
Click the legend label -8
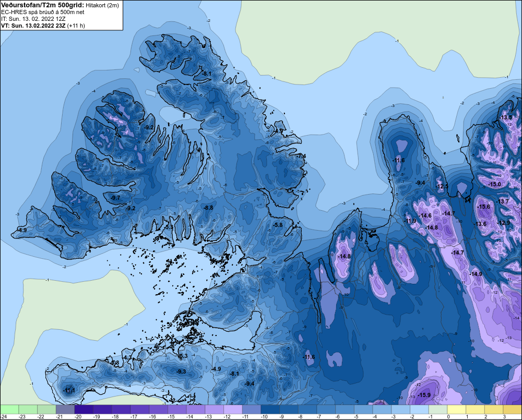tap(300, 417)
